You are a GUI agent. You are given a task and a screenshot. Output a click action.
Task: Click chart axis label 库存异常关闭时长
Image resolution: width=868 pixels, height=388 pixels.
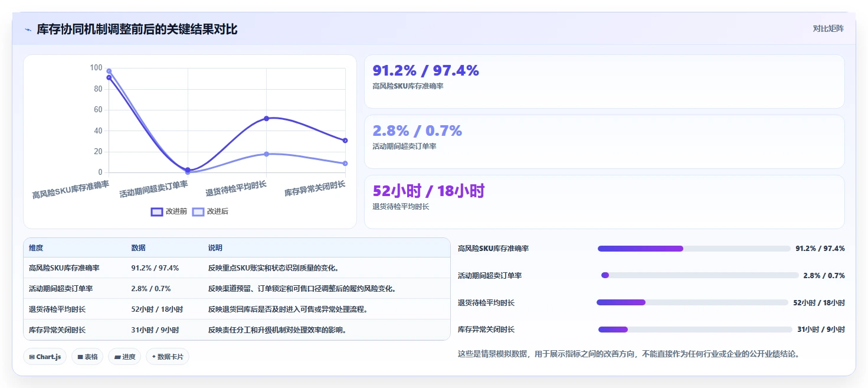315,188
